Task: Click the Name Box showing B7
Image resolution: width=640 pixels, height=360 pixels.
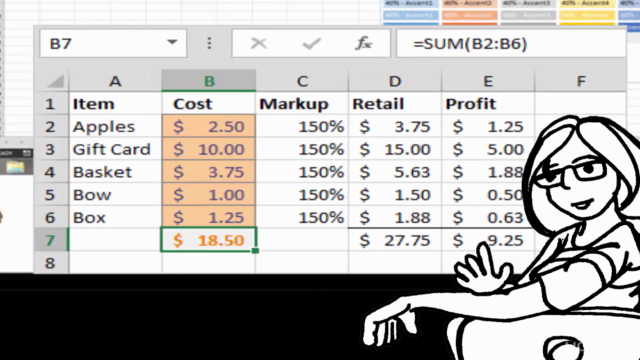Action: pyautogui.click(x=113, y=43)
